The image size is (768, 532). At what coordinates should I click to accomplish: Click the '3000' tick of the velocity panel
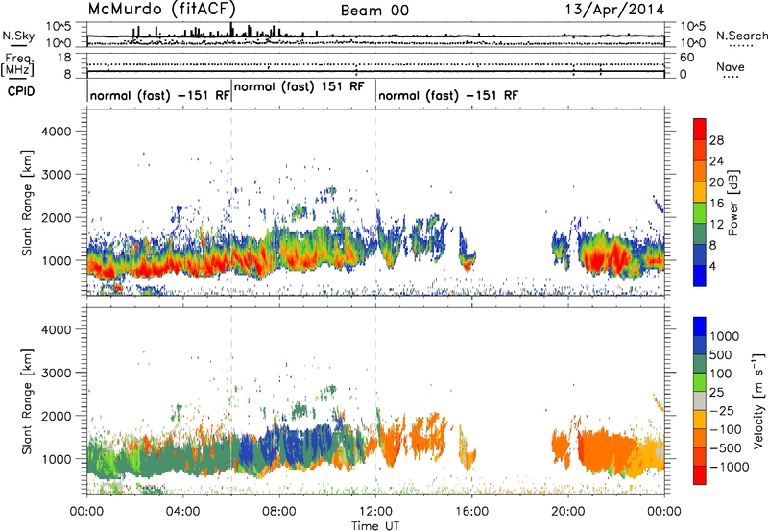click(56, 373)
